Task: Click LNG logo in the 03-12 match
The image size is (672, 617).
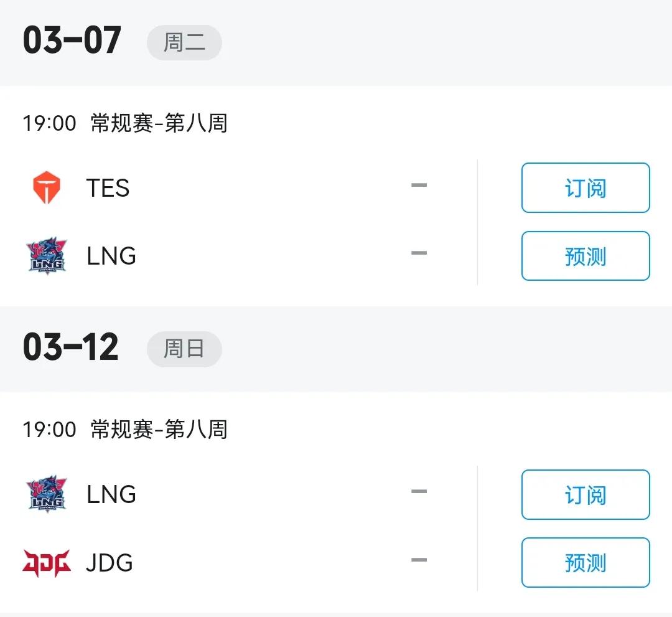Action: click(x=47, y=494)
